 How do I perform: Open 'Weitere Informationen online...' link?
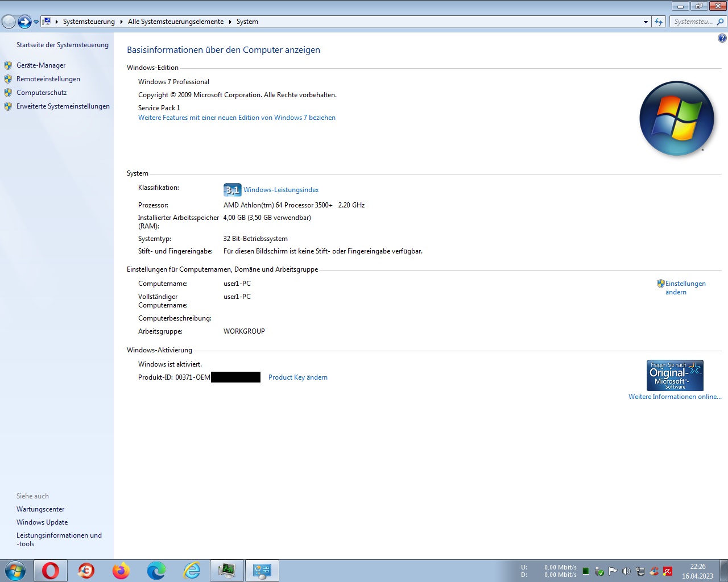[x=675, y=397]
